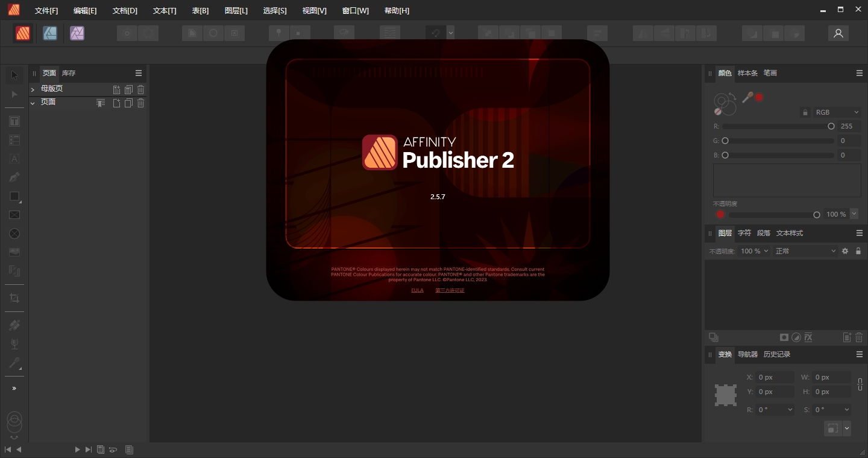Click the X position input field
Viewport: 868px width, 458px height.
775,377
